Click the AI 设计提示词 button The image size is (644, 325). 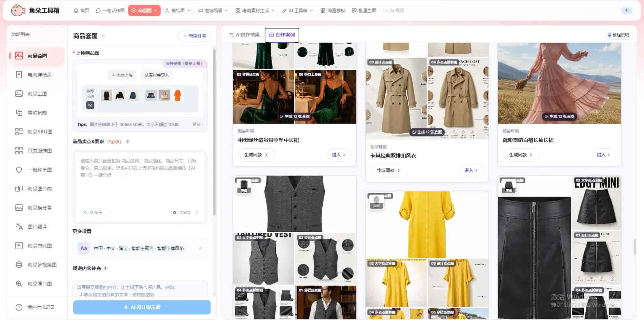click(x=142, y=307)
